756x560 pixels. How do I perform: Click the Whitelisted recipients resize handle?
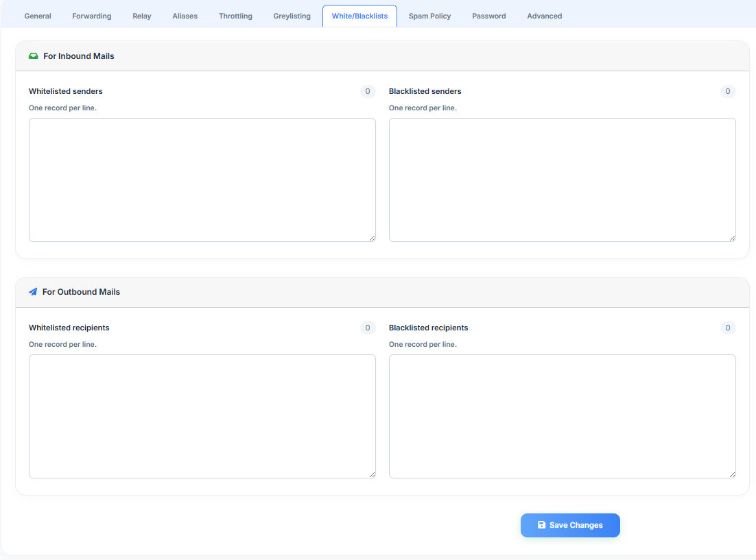[x=373, y=475]
